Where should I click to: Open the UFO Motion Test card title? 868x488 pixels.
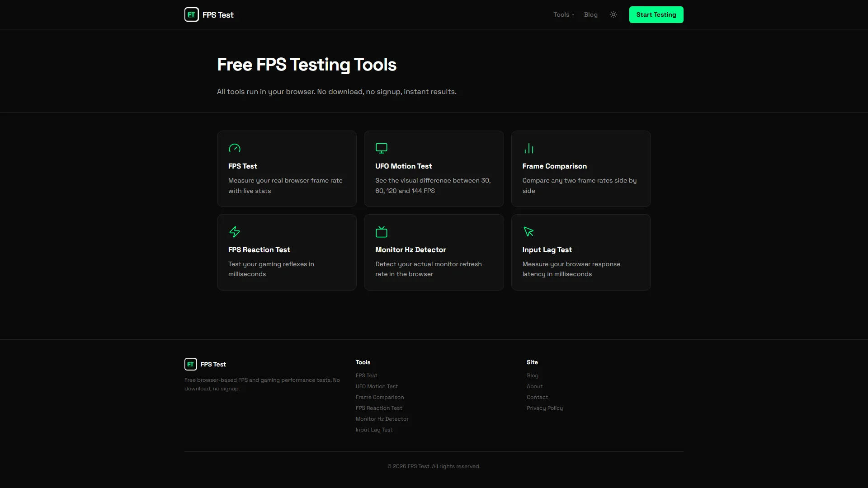[x=403, y=166]
